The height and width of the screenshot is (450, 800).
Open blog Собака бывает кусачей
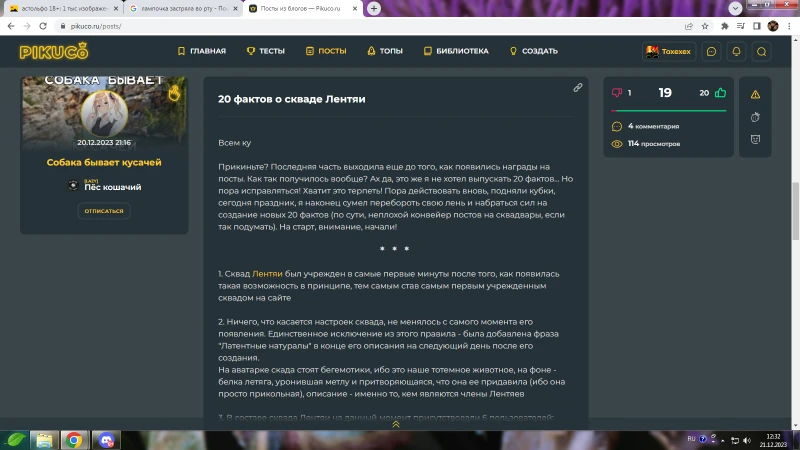coord(104,162)
